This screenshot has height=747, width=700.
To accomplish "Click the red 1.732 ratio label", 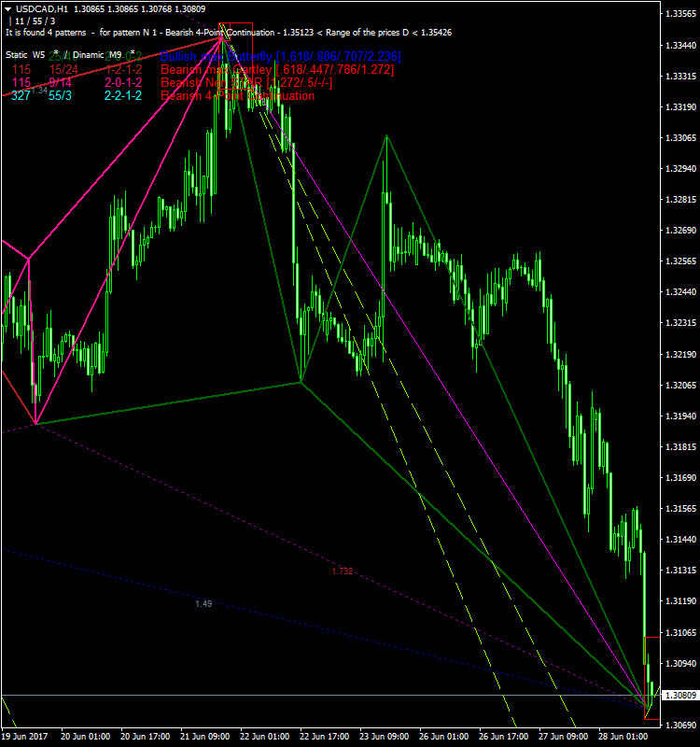I will tap(342, 571).
